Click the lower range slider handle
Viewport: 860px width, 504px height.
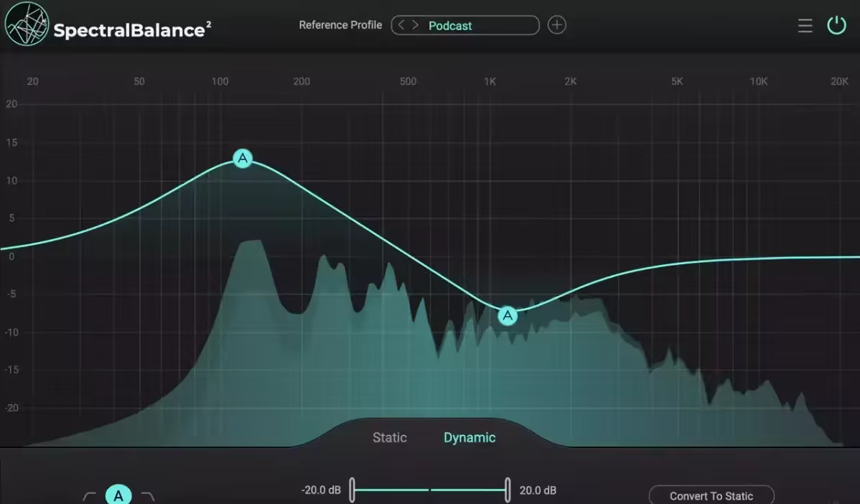352,490
